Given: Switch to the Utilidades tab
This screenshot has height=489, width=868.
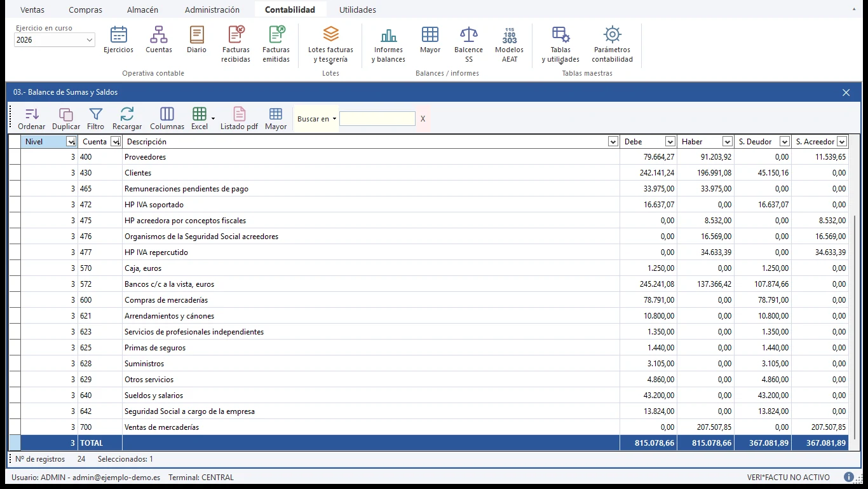Looking at the screenshot, I should click(357, 10).
